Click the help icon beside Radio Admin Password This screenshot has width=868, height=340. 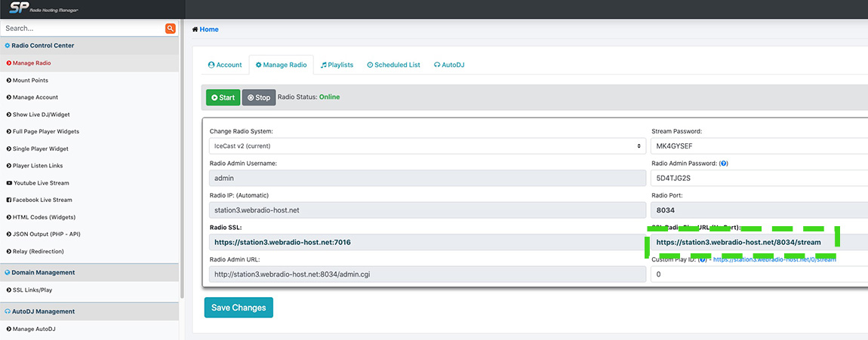tap(725, 164)
